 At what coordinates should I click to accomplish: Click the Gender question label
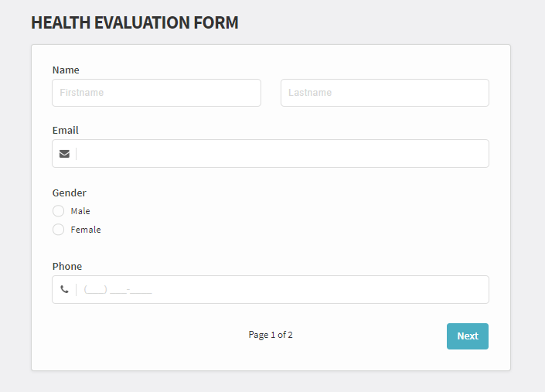pyautogui.click(x=69, y=193)
